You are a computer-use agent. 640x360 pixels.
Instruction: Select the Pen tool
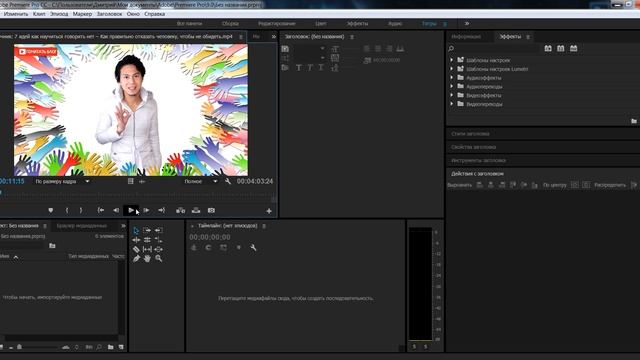[x=136, y=258]
